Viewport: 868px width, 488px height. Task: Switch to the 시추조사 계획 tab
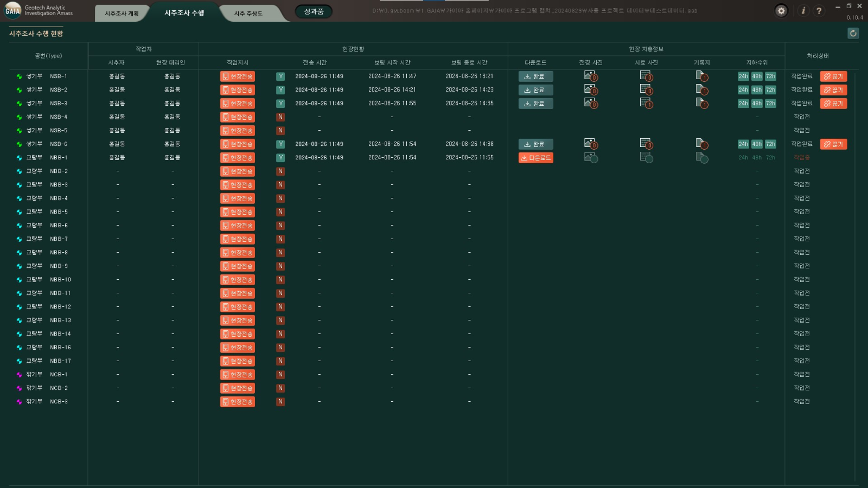[122, 14]
